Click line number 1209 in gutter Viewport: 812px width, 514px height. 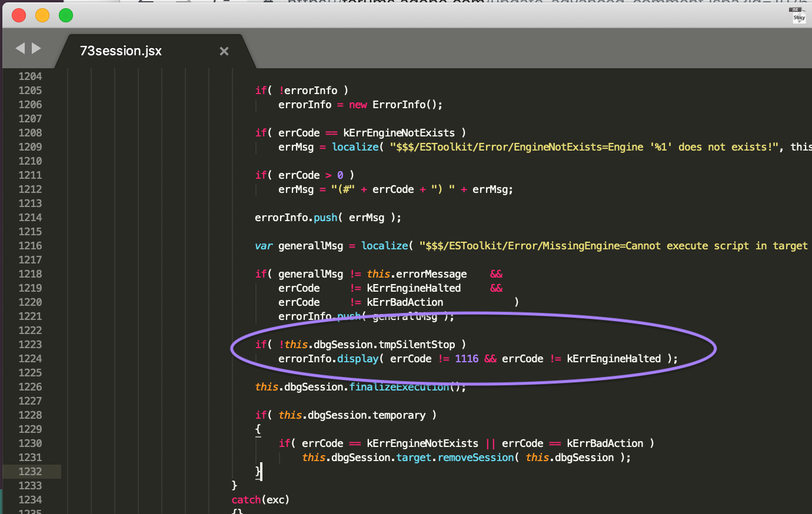pos(30,147)
